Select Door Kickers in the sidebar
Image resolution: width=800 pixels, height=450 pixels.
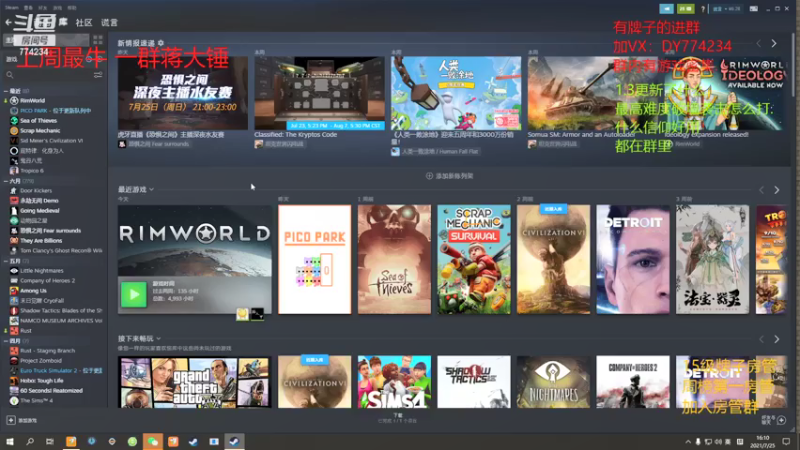click(x=36, y=190)
